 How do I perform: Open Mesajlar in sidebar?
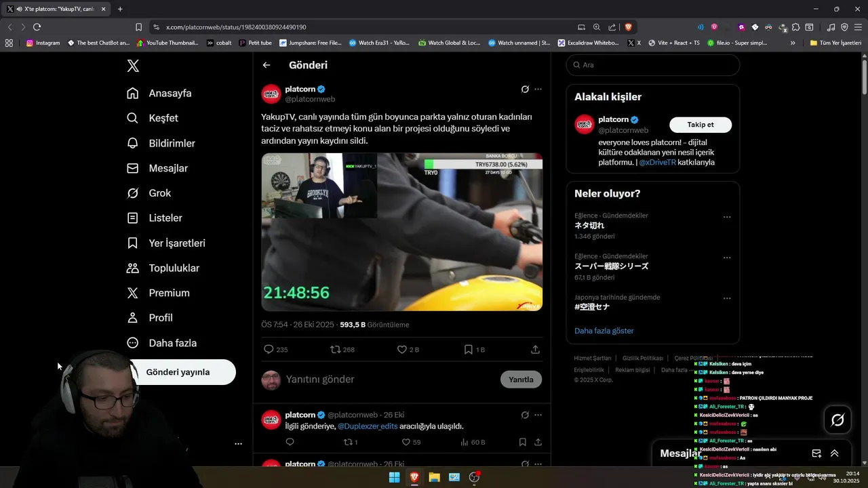point(157,168)
